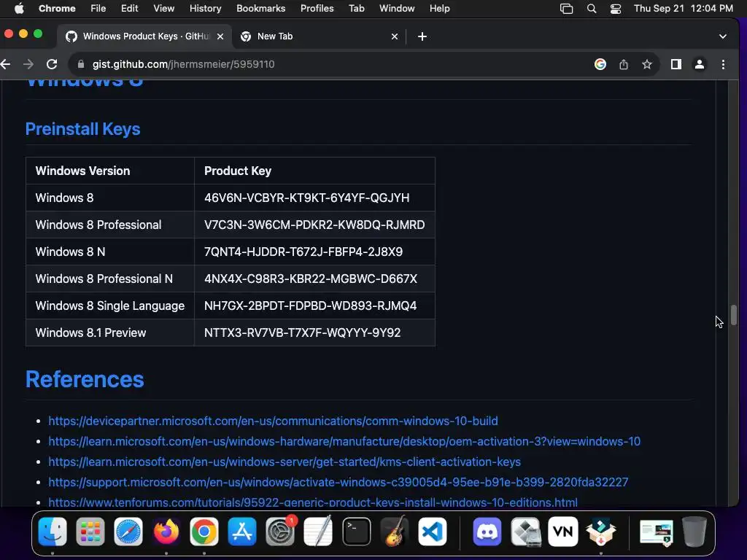The image size is (747, 560).
Task: Close the Windows Product Keys tab
Action: tap(220, 36)
